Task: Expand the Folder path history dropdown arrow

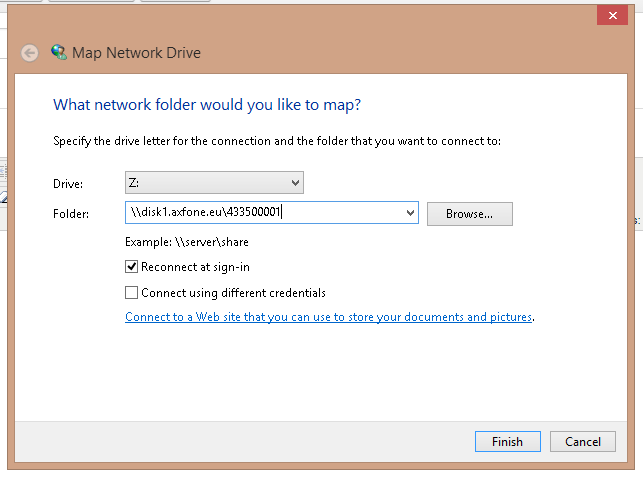Action: [x=411, y=213]
